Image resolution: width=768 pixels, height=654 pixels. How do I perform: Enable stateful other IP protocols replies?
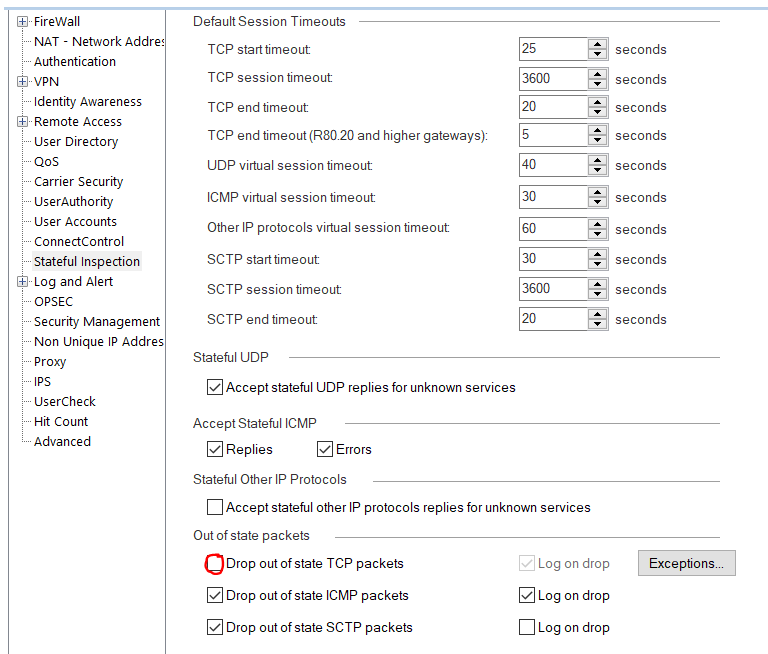214,508
